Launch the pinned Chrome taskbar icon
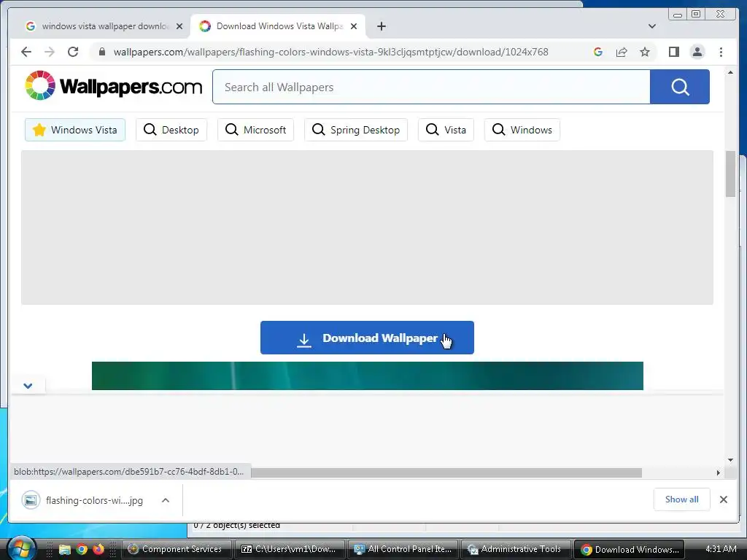This screenshot has height=560, width=747. (x=82, y=549)
